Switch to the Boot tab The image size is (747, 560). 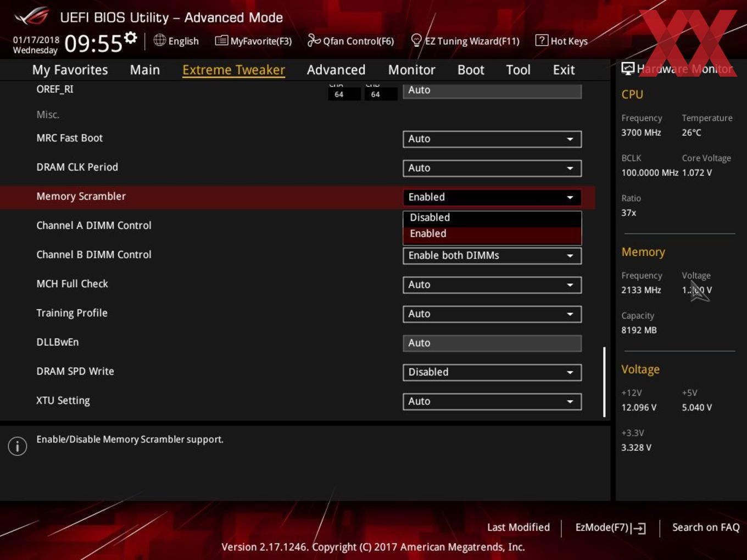coord(471,70)
